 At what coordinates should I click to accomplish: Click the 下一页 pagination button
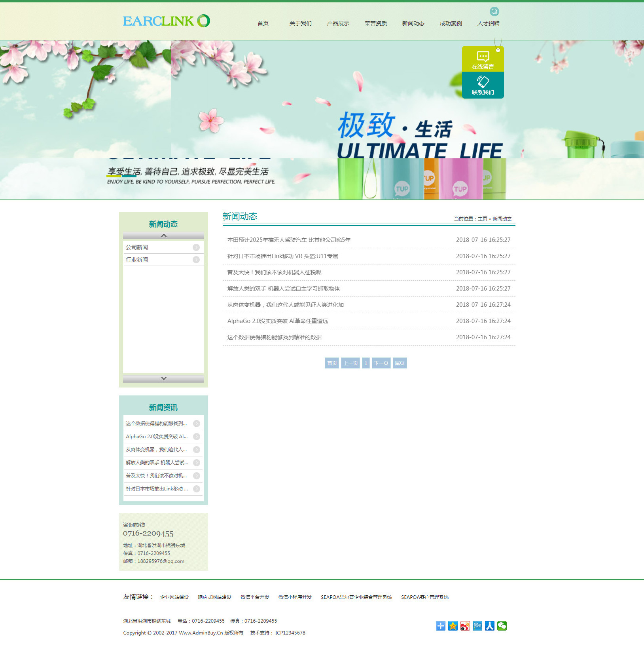[381, 363]
